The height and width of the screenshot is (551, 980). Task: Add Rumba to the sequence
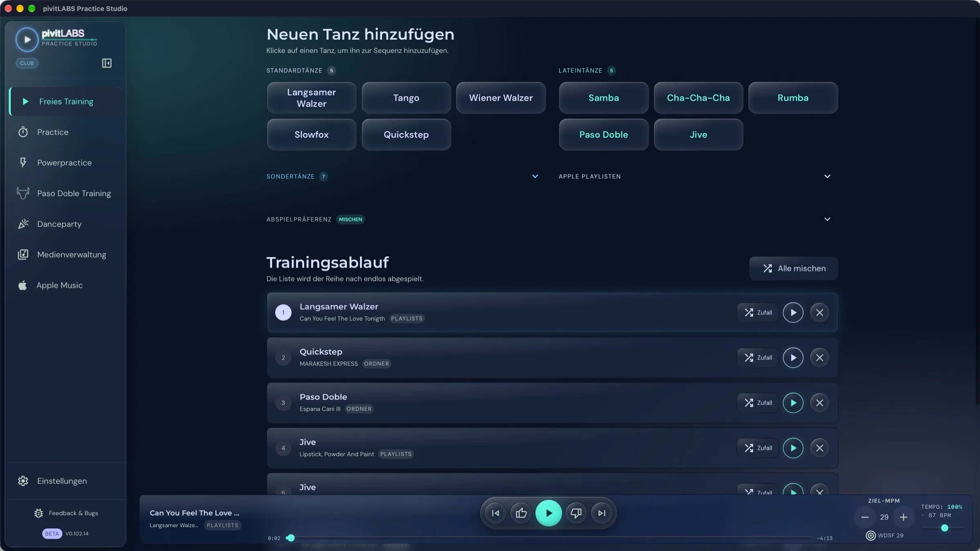[793, 98]
